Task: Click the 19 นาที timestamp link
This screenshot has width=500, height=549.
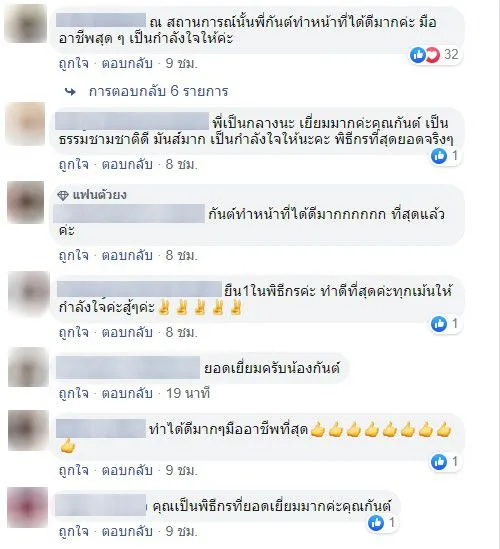Action: [188, 394]
